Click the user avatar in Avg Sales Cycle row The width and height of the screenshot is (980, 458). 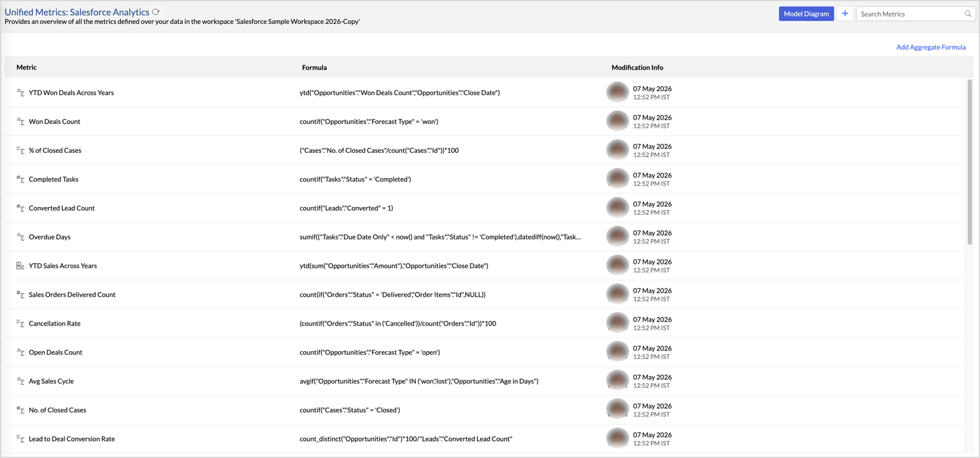point(618,380)
